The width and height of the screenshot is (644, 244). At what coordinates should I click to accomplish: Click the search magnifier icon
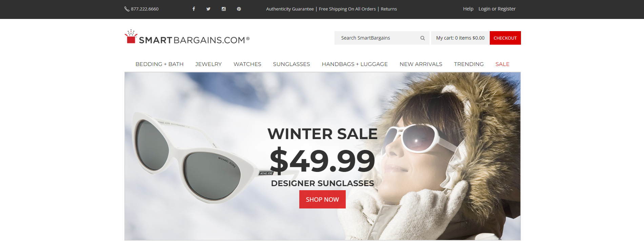[422, 38]
